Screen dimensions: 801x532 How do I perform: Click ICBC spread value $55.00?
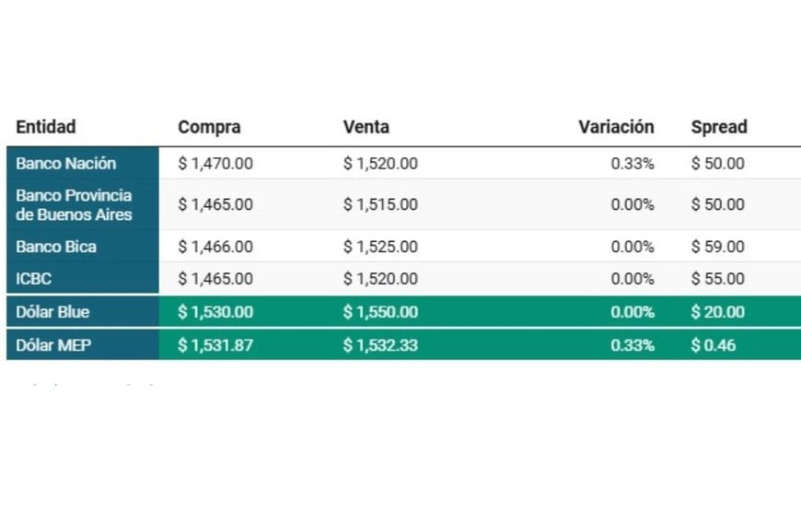tap(718, 279)
